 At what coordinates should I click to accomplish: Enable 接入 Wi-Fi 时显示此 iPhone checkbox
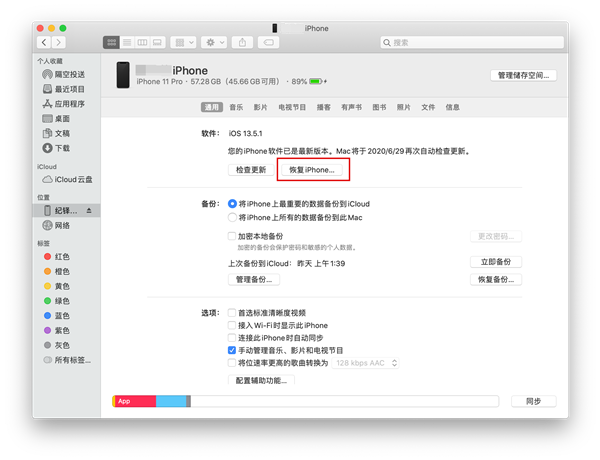pyautogui.click(x=232, y=325)
